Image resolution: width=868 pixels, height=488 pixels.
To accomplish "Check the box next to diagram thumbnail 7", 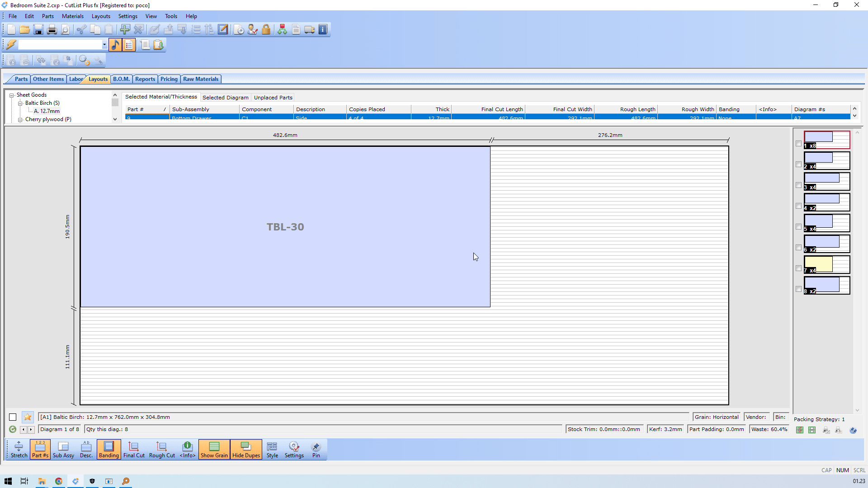I will point(798,268).
